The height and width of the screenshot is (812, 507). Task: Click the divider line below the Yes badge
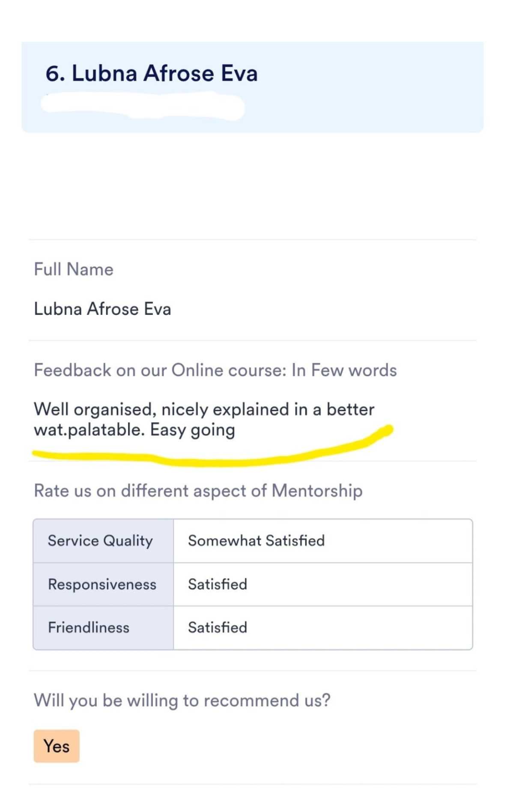(253, 784)
